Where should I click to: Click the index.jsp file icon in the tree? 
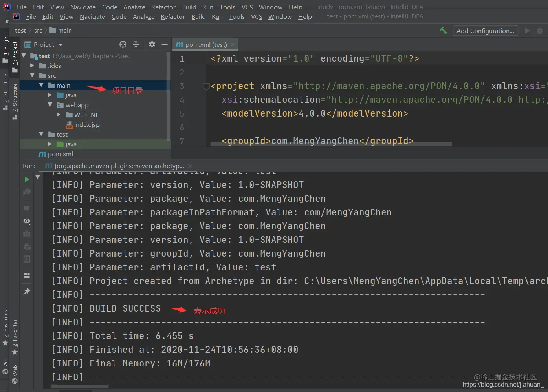[70, 125]
